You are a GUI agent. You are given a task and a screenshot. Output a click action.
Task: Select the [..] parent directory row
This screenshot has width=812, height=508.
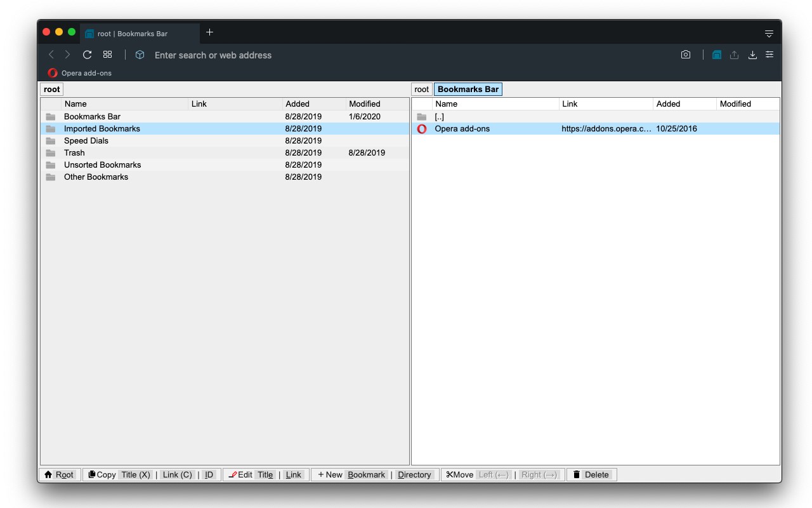coord(596,117)
